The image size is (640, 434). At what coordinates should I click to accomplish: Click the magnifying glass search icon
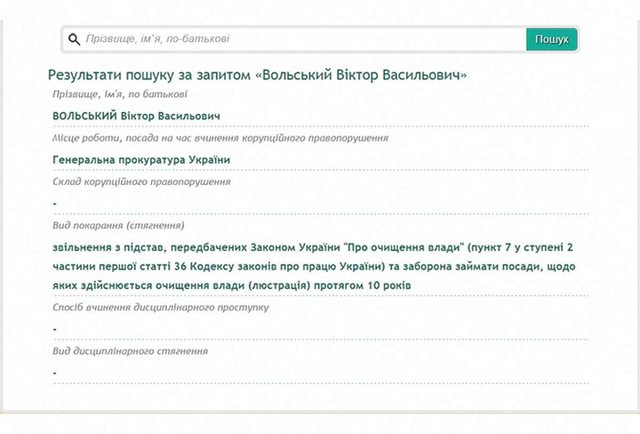tap(73, 40)
